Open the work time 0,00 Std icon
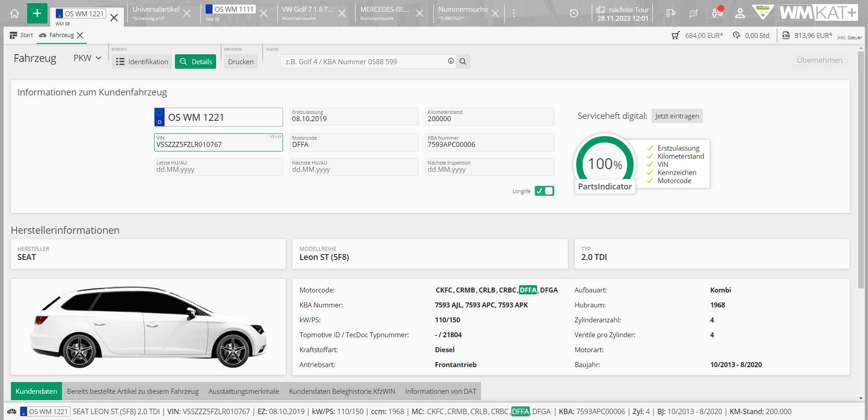The image size is (868, 420). point(751,35)
